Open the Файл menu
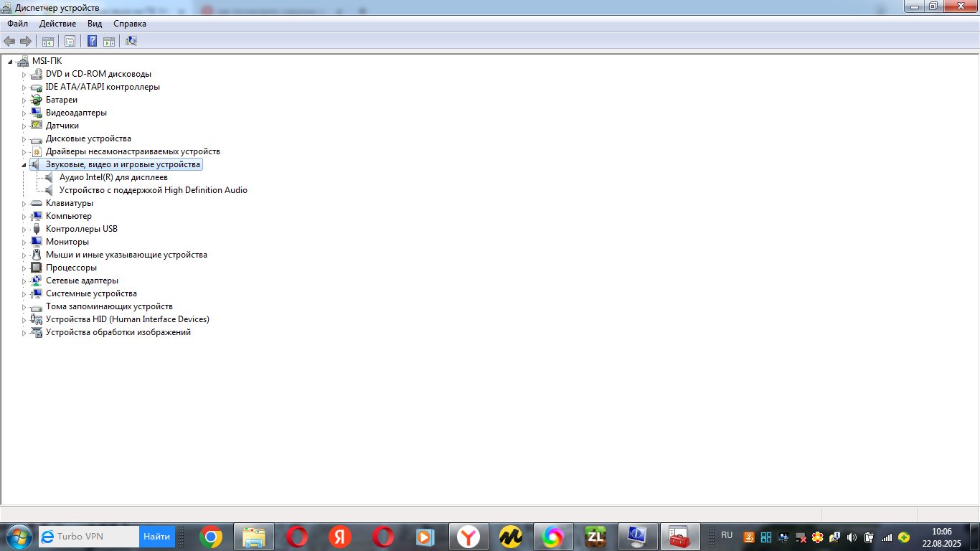The height and width of the screenshot is (551, 980). click(x=18, y=24)
